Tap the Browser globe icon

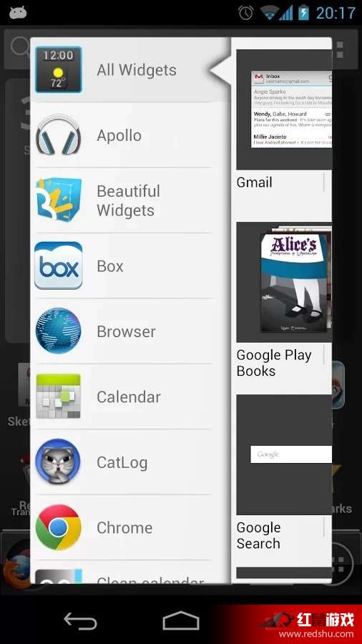pyautogui.click(x=58, y=331)
